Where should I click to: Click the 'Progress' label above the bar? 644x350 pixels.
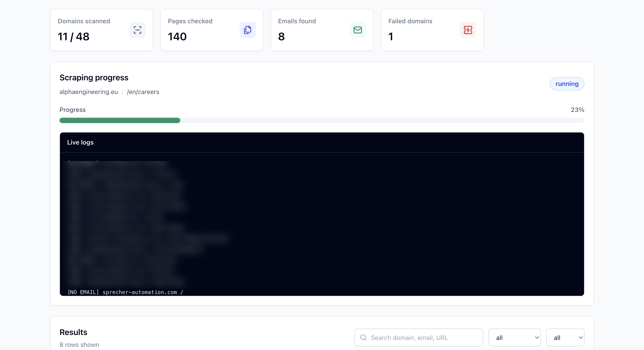coord(72,110)
